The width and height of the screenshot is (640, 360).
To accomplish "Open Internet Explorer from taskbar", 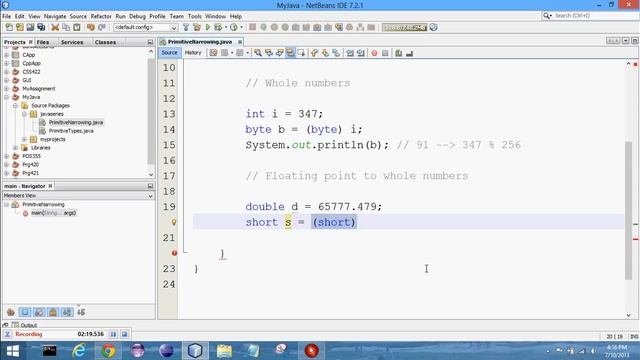I will pyautogui.click(x=78, y=351).
